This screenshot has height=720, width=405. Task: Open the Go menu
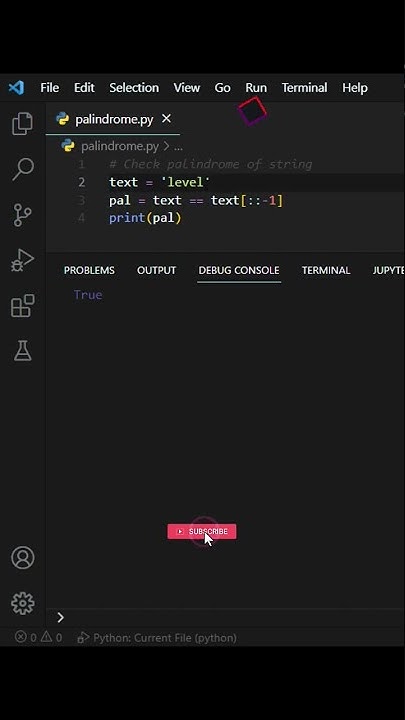coord(222,88)
